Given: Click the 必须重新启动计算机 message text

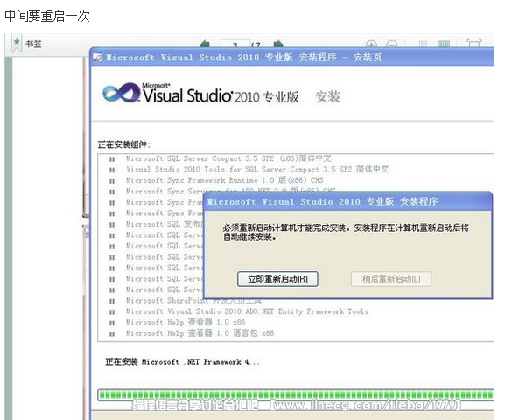Looking at the screenshot, I should click(x=346, y=232).
